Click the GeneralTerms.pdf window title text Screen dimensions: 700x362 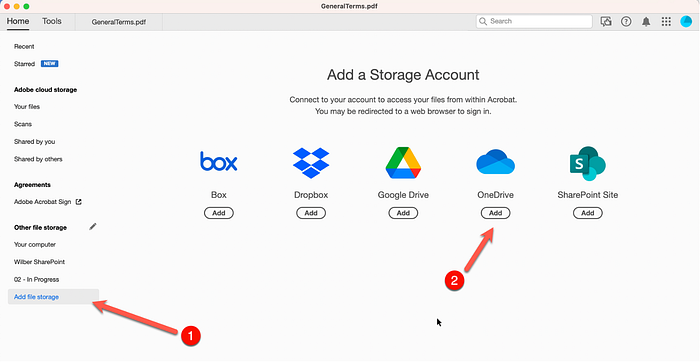[x=350, y=6]
